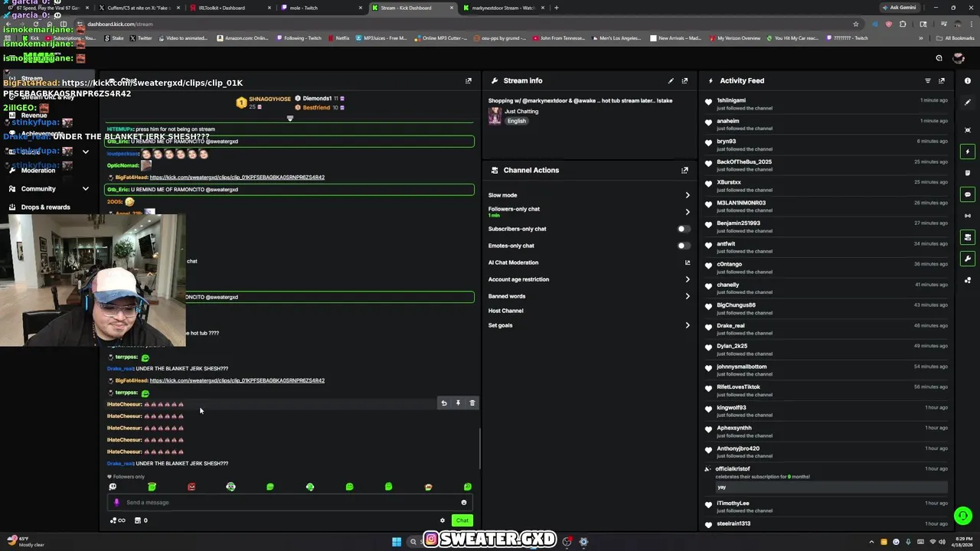Screen dimensions: 980x551
Task: Pop out the Stream info panel
Action: 684,80
